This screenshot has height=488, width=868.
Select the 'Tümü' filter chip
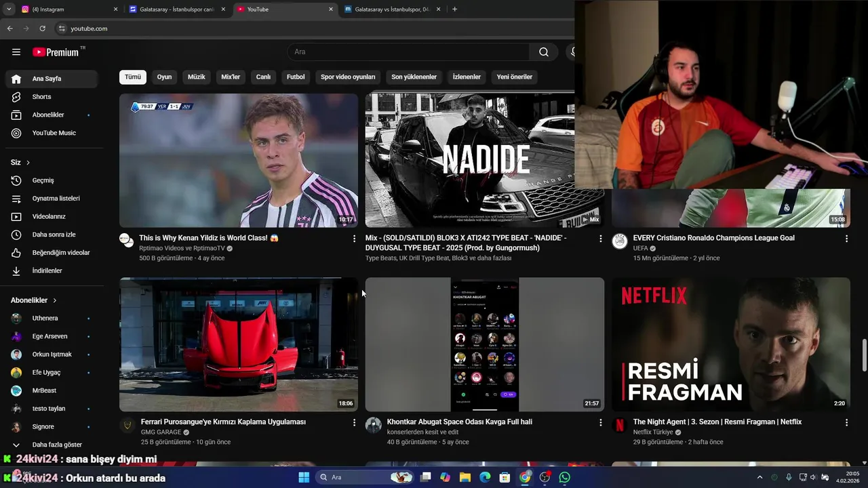[x=133, y=77]
